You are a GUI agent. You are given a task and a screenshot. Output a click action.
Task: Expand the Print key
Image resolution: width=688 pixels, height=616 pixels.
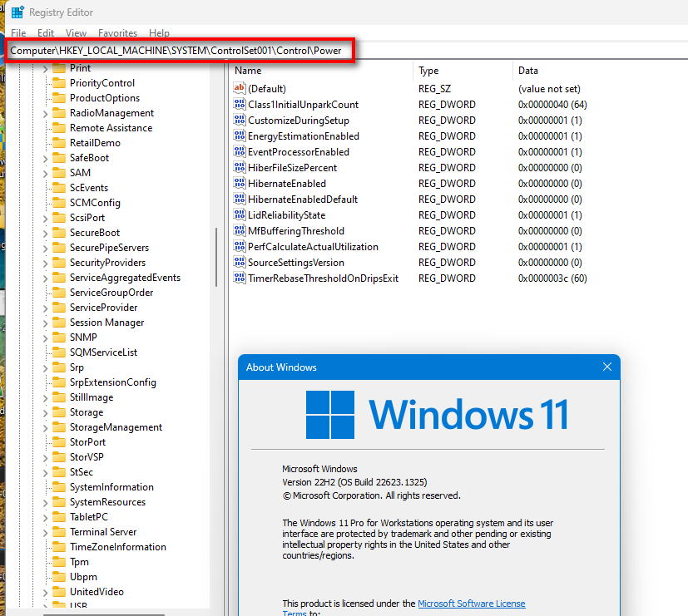point(45,69)
